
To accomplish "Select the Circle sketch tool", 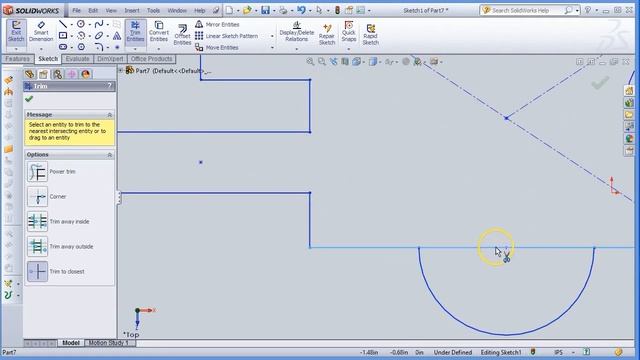I will click(81, 24).
